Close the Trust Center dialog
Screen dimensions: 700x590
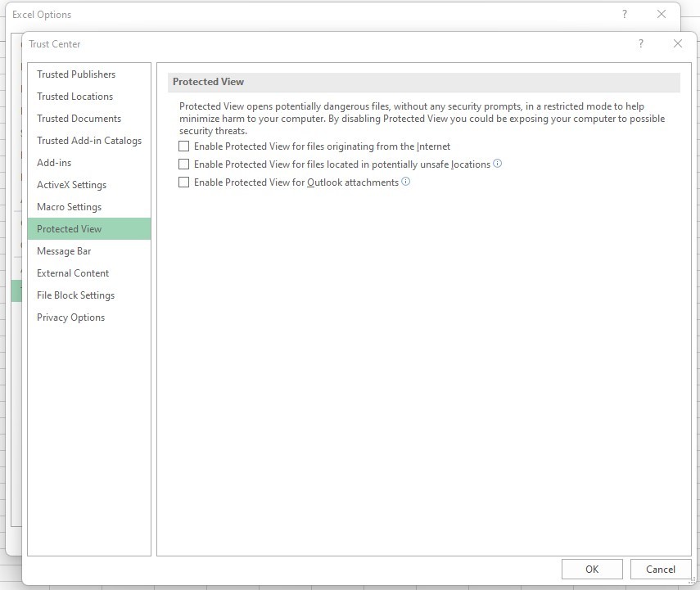click(678, 43)
